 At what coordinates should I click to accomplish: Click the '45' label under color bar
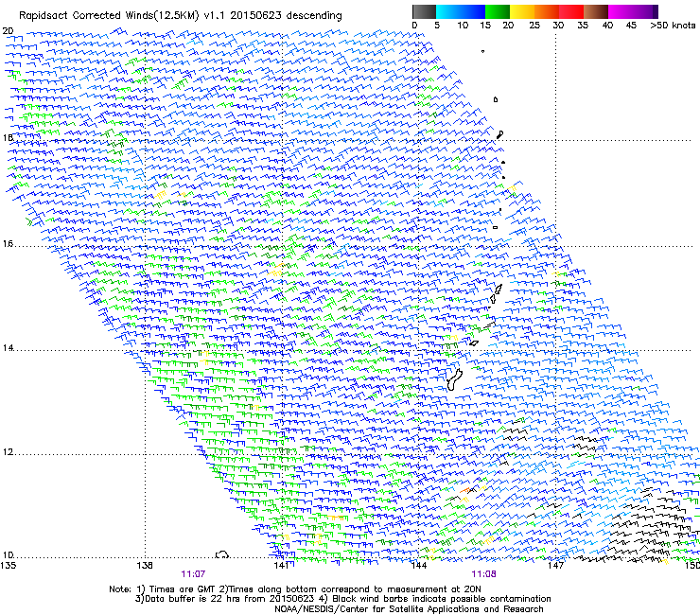pyautogui.click(x=631, y=26)
